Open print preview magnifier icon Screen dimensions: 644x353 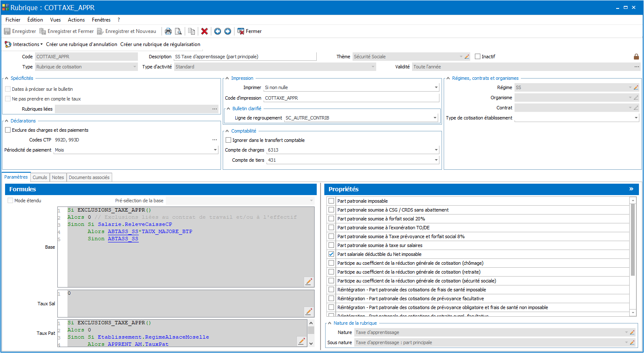click(178, 31)
